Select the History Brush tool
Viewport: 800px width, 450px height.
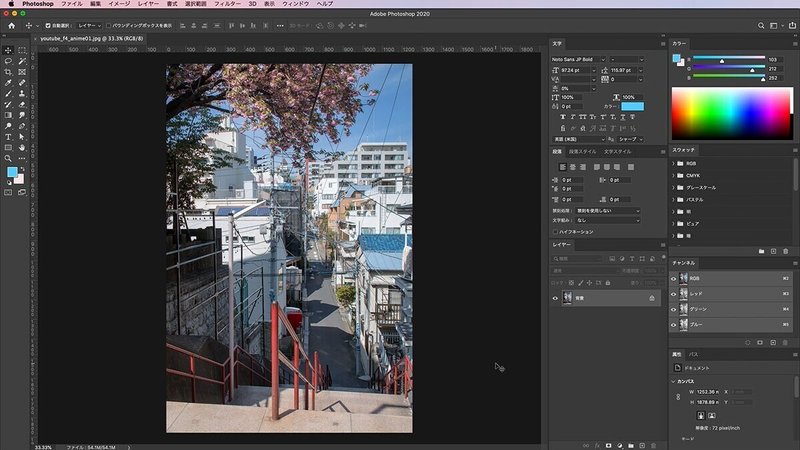(x=8, y=104)
